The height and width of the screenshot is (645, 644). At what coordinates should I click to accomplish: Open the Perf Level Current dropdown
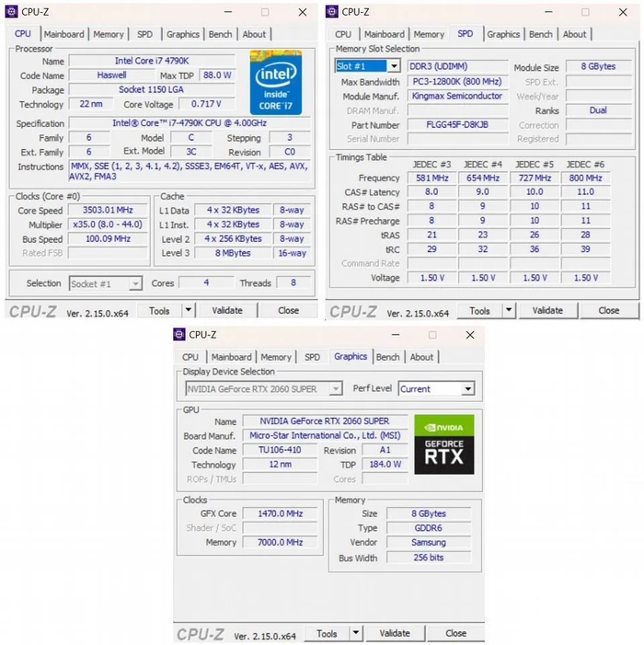(x=467, y=389)
